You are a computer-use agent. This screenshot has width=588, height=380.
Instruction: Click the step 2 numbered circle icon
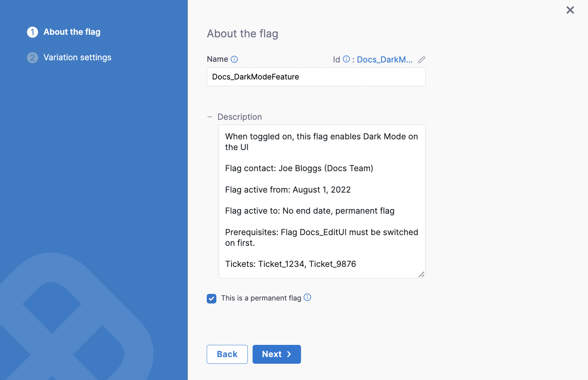(x=33, y=58)
